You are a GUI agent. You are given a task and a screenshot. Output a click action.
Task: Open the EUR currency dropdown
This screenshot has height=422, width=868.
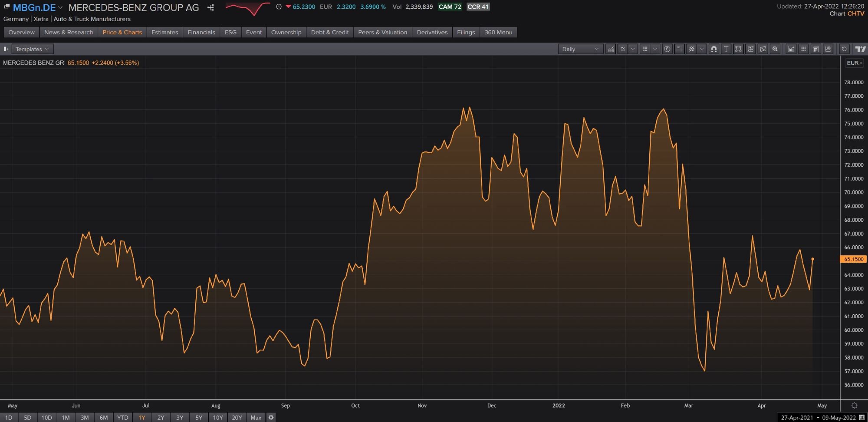854,63
